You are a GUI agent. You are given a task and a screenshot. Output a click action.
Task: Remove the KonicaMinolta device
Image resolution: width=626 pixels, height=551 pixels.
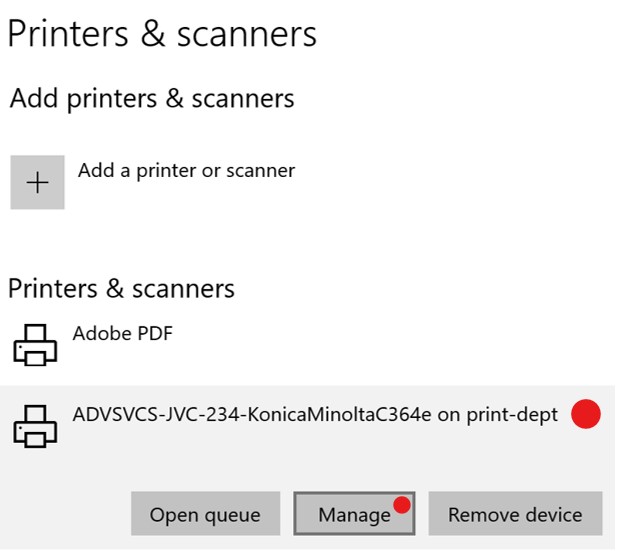coord(515,514)
